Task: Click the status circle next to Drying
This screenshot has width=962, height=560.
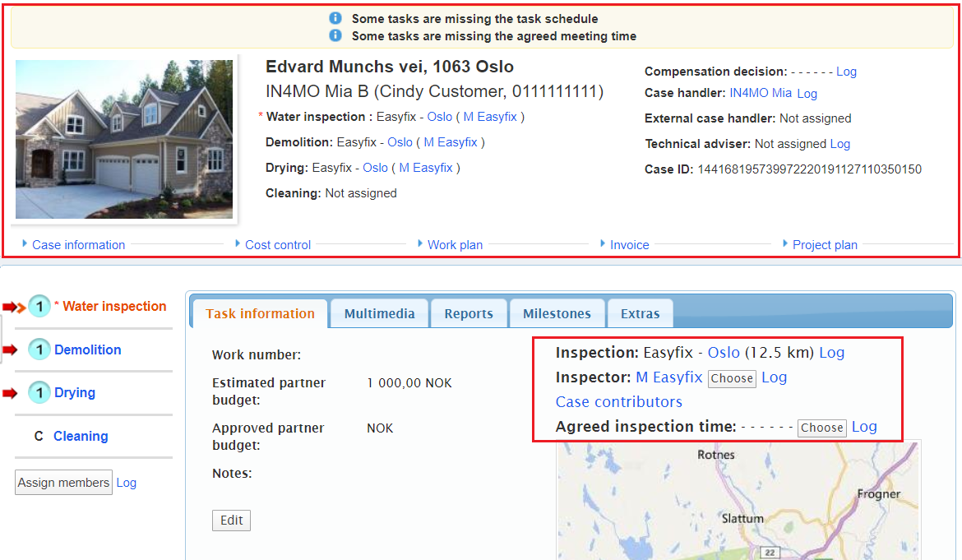Action: coord(39,393)
